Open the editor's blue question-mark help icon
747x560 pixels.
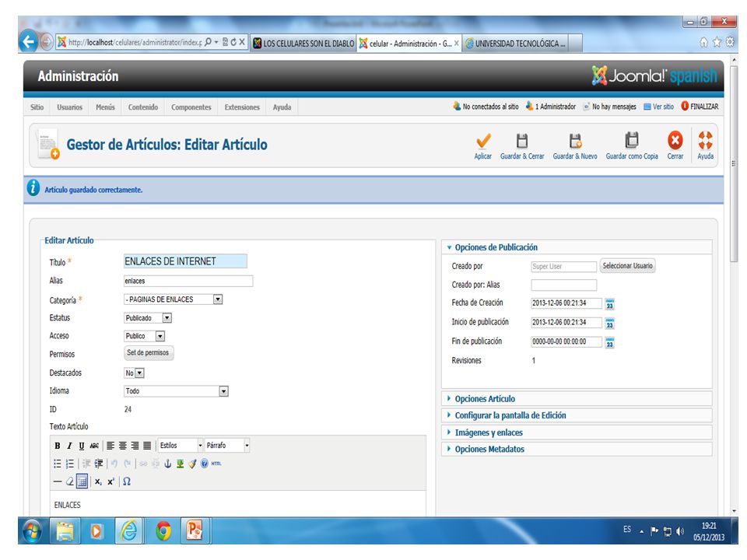coord(205,464)
